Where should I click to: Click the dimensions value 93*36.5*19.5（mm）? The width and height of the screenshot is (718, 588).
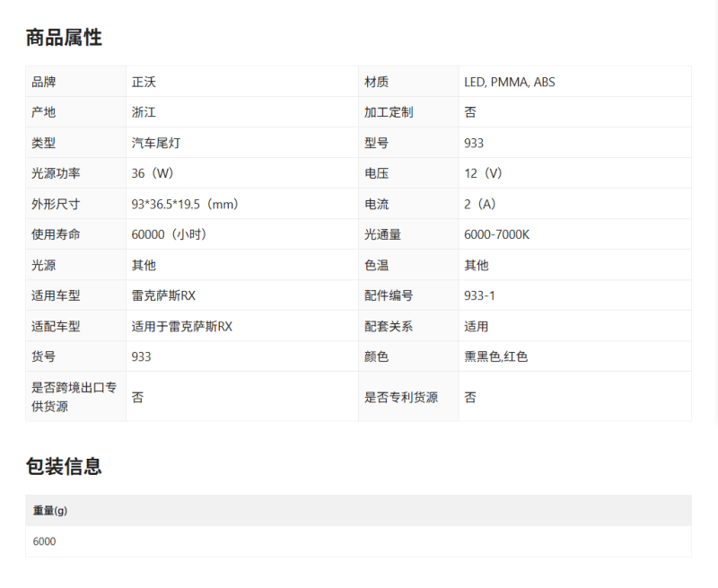(185, 205)
